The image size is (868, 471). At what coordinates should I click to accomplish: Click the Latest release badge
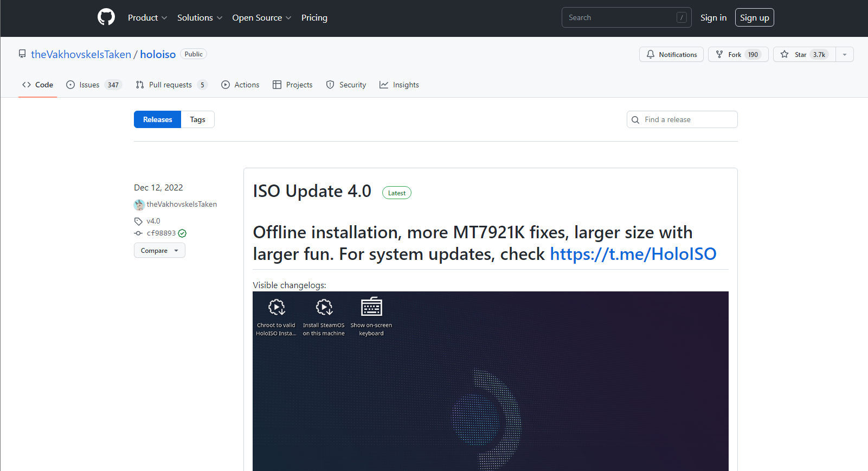[397, 193]
